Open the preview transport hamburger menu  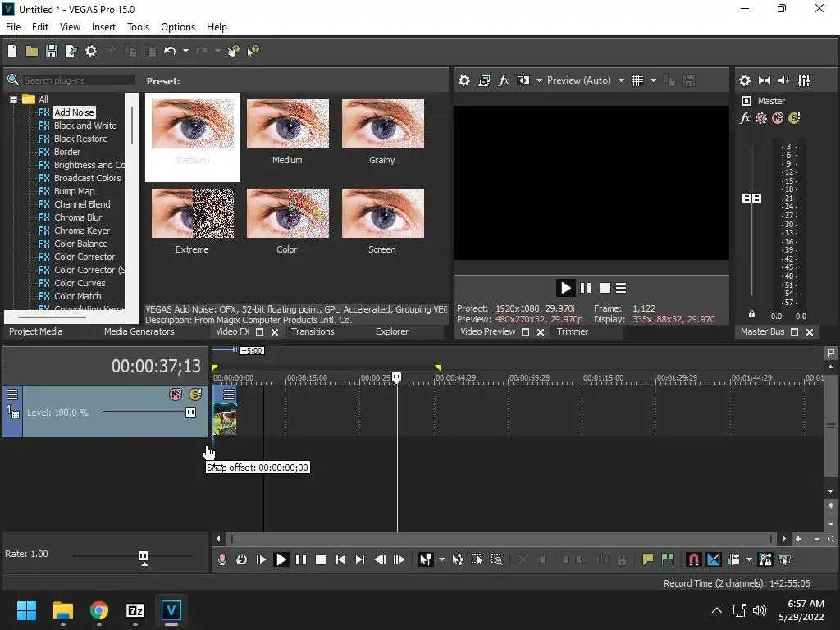621,288
